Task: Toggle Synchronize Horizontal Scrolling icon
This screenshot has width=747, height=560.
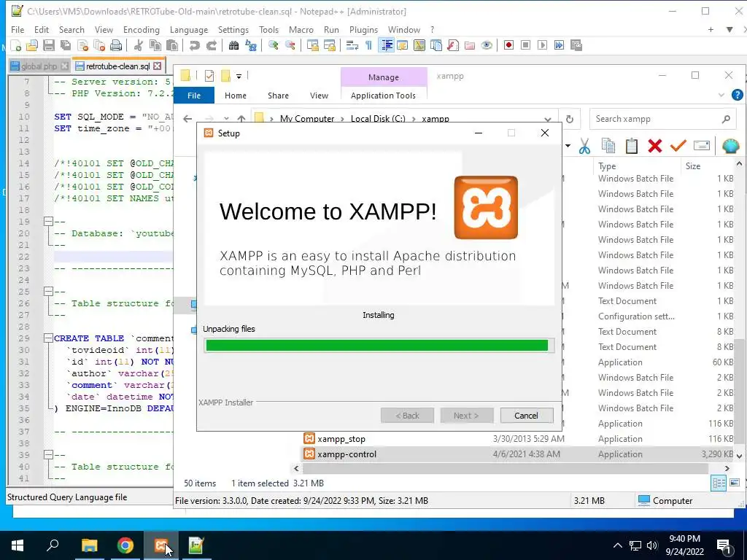Action: tap(330, 45)
